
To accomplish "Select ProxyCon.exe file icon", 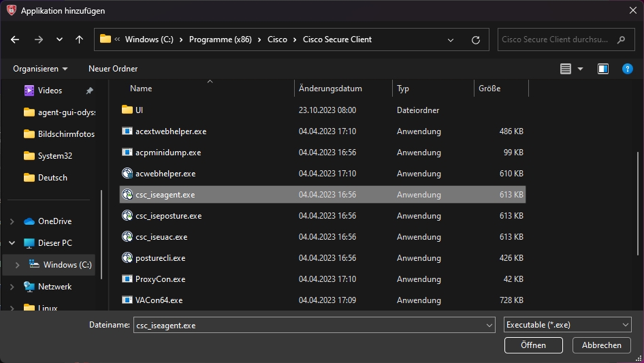I will (x=127, y=279).
